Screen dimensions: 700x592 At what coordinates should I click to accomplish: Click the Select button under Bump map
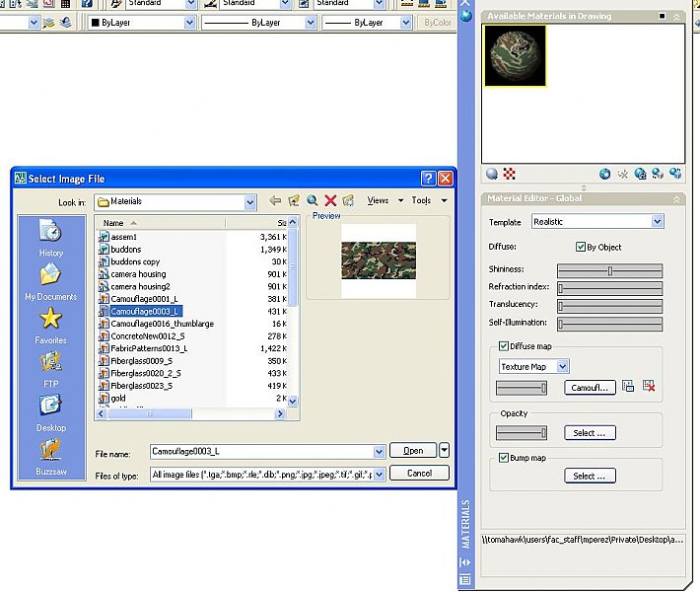click(591, 476)
